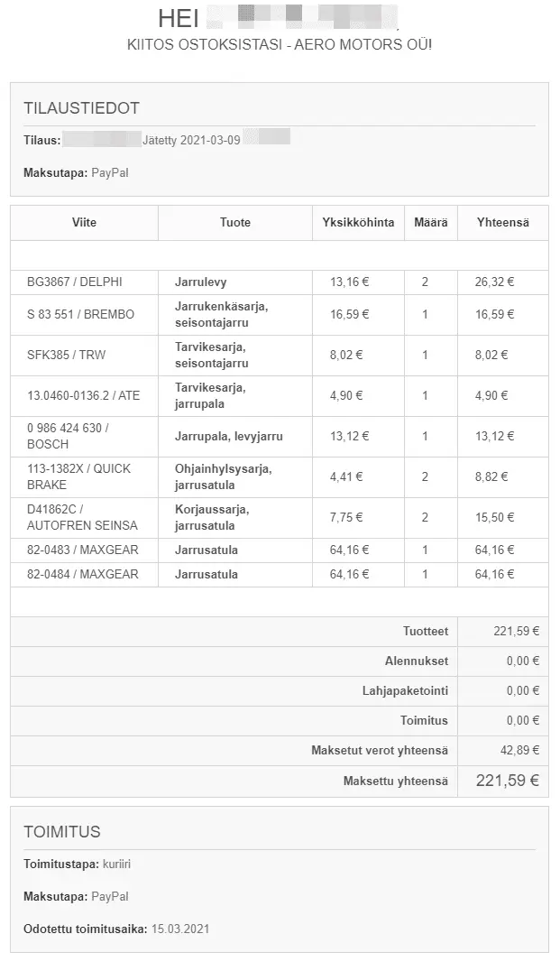Click Korjaussarja, jarrusatula product name
The image size is (560, 971).
click(212, 518)
